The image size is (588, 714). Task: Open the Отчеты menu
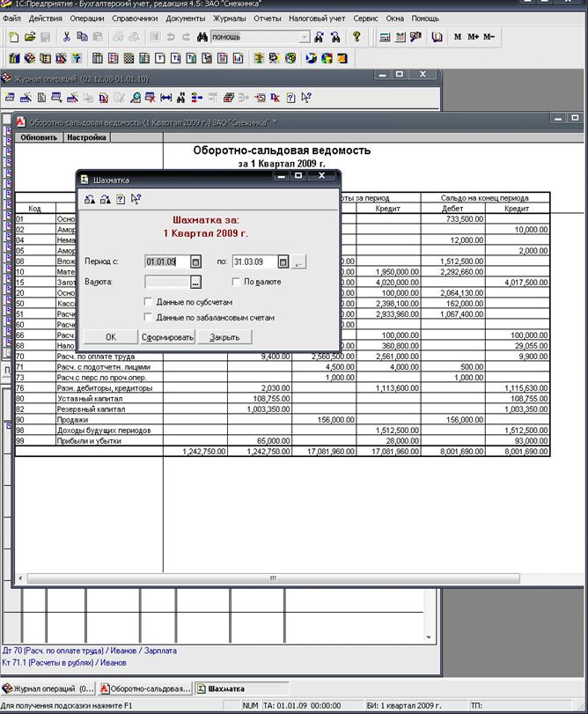(267, 18)
